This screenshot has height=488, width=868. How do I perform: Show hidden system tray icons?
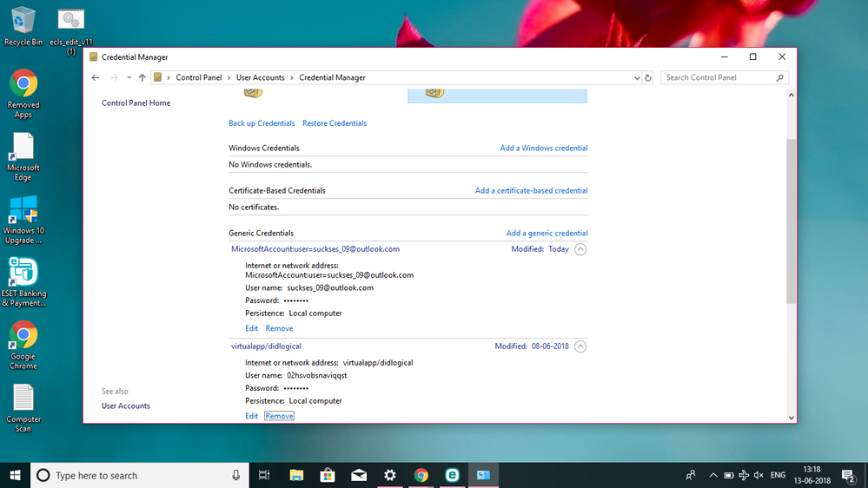[x=713, y=475]
